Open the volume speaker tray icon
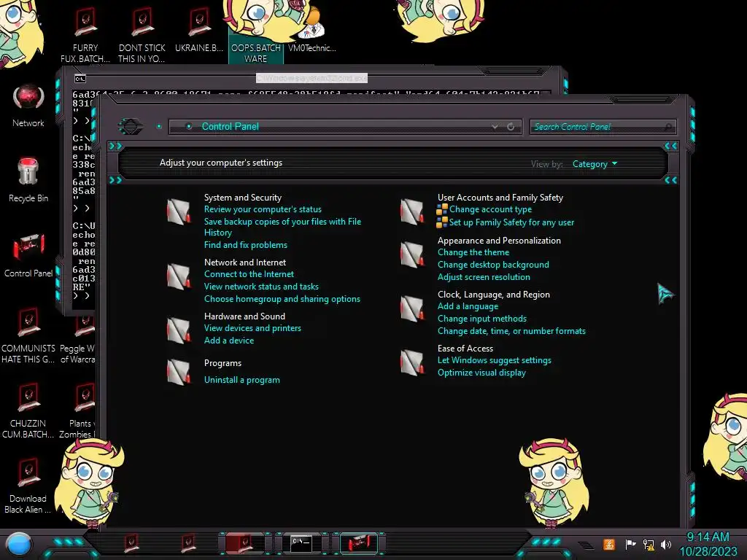 (666, 544)
